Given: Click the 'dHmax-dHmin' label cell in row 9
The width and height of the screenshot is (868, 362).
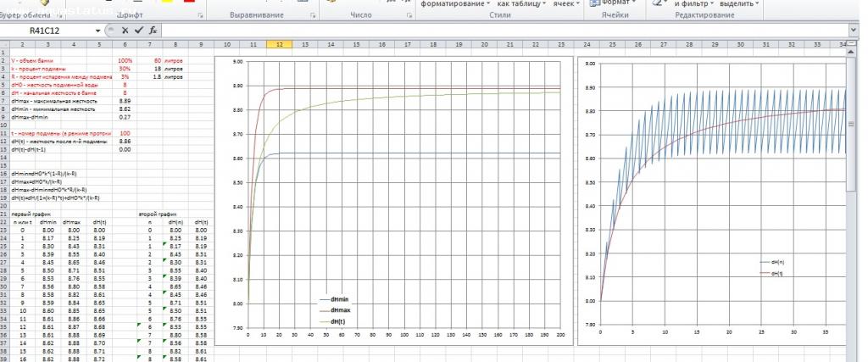Looking at the screenshot, I should pyautogui.click(x=30, y=117).
